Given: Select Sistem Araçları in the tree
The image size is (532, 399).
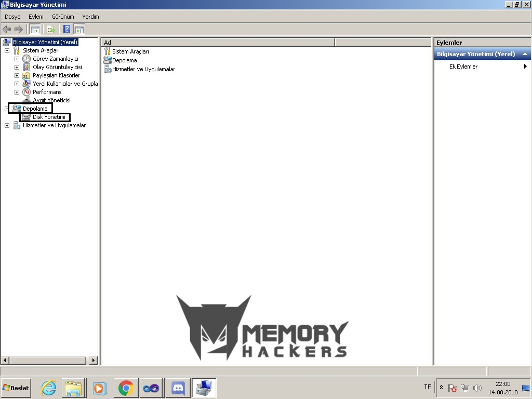Looking at the screenshot, I should tap(41, 50).
